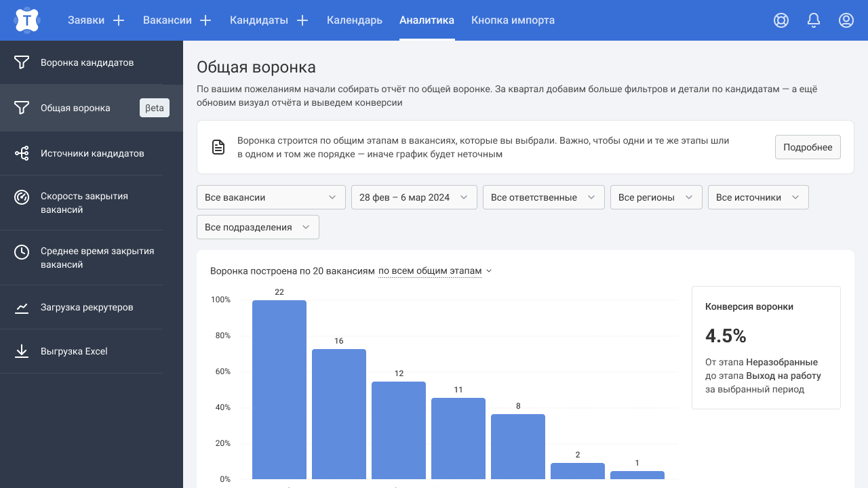Click speedometer icon for Скорость закрытия вакансий

point(22,197)
